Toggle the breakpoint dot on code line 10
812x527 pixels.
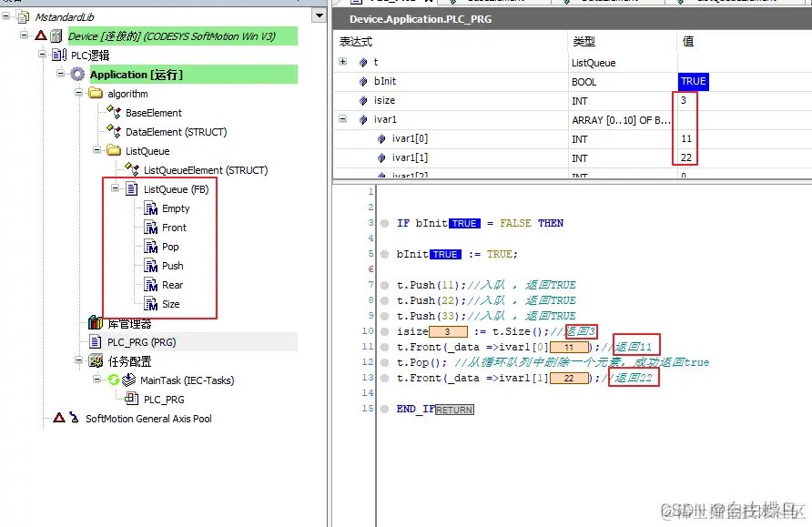(x=384, y=332)
